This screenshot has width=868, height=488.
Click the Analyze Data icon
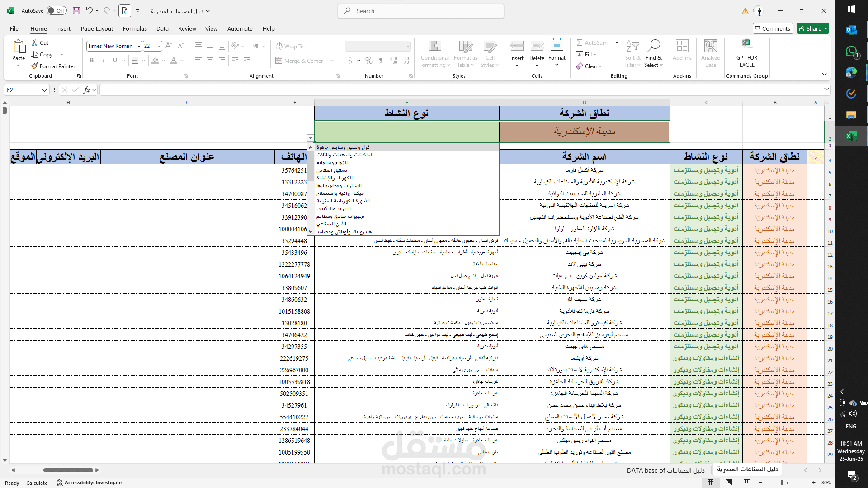tap(711, 46)
